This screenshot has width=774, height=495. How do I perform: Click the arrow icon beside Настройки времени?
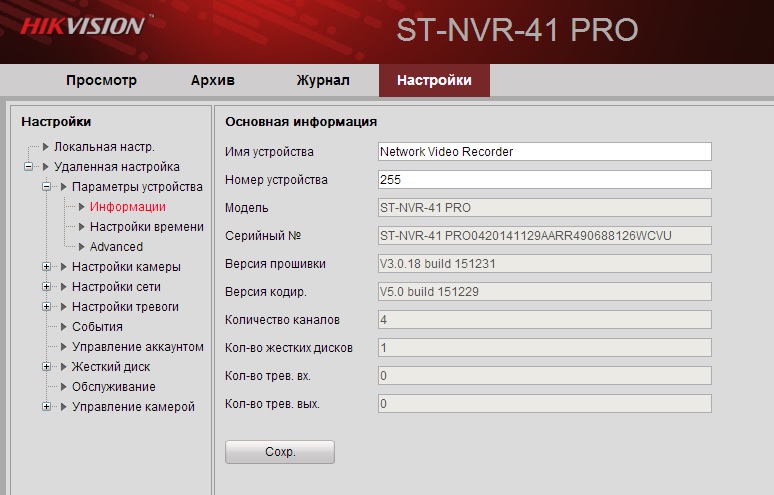81,227
